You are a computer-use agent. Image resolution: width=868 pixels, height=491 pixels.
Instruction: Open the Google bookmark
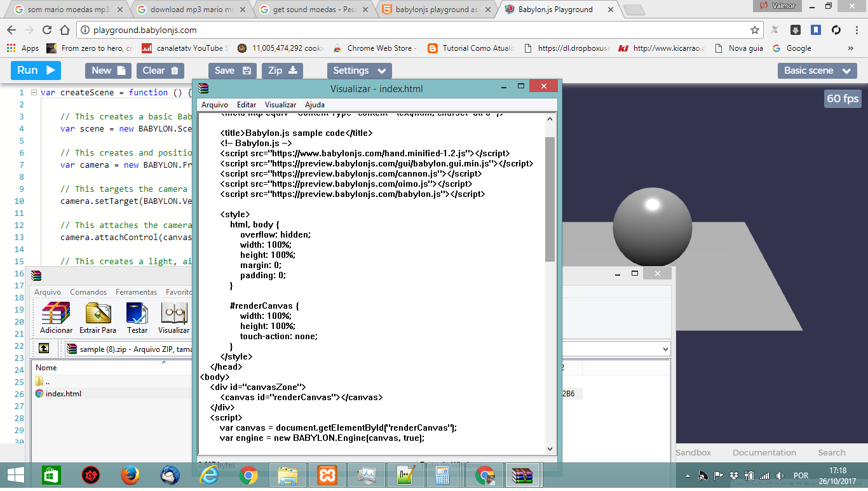click(792, 48)
